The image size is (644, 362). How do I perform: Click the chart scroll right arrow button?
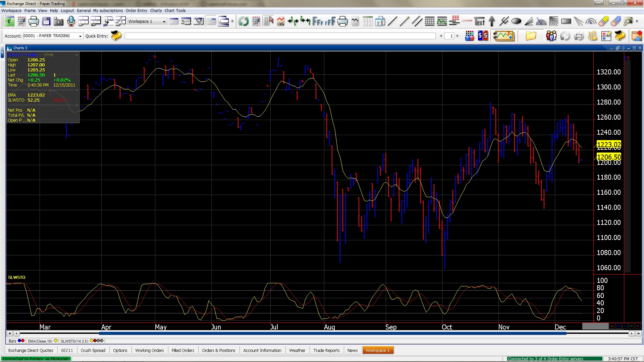point(632,334)
